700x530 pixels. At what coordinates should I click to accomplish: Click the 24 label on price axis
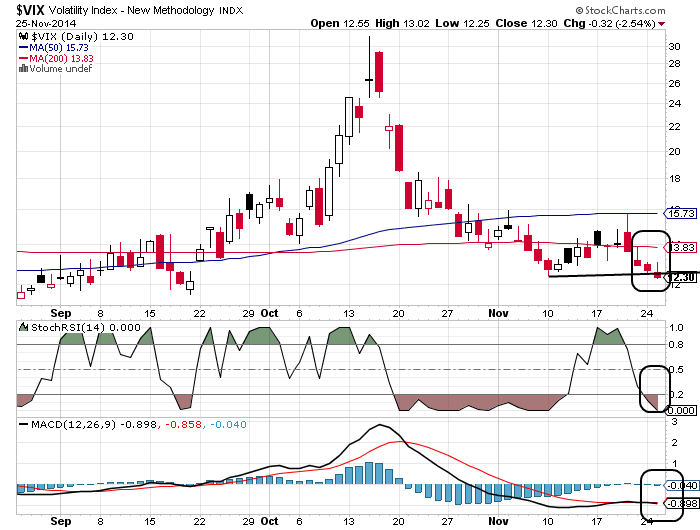click(675, 104)
